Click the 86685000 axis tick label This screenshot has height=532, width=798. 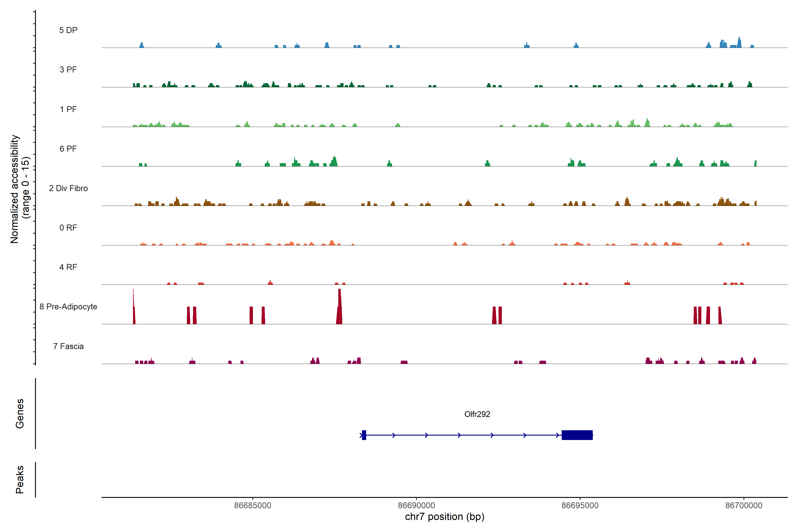click(x=253, y=505)
